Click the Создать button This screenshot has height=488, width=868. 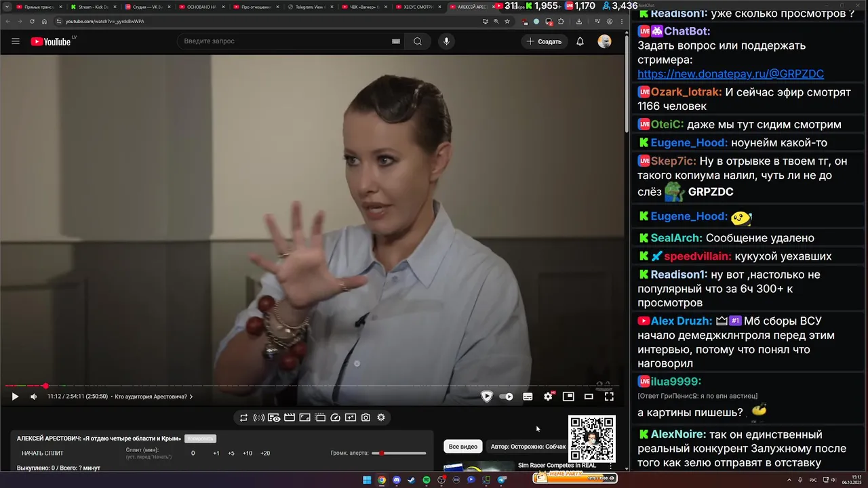[x=544, y=41]
